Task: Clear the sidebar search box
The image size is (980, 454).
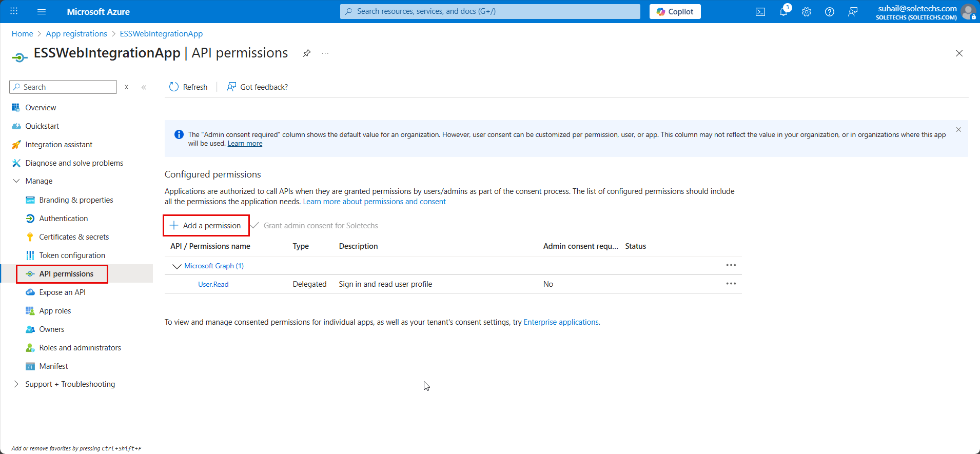Action: [126, 87]
